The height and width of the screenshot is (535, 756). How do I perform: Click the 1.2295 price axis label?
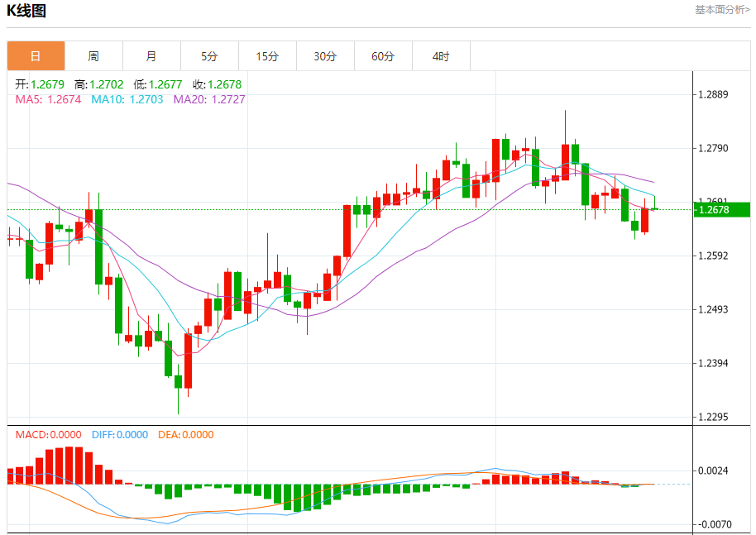[x=713, y=417]
